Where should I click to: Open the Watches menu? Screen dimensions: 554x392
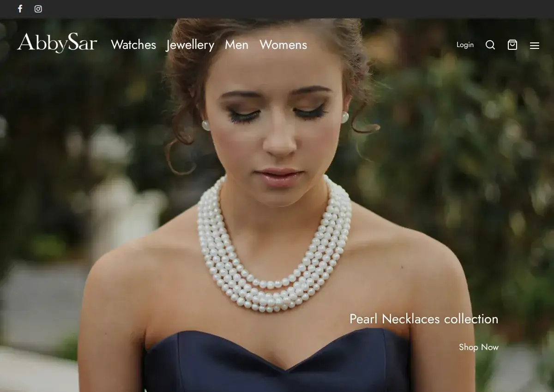pos(133,45)
